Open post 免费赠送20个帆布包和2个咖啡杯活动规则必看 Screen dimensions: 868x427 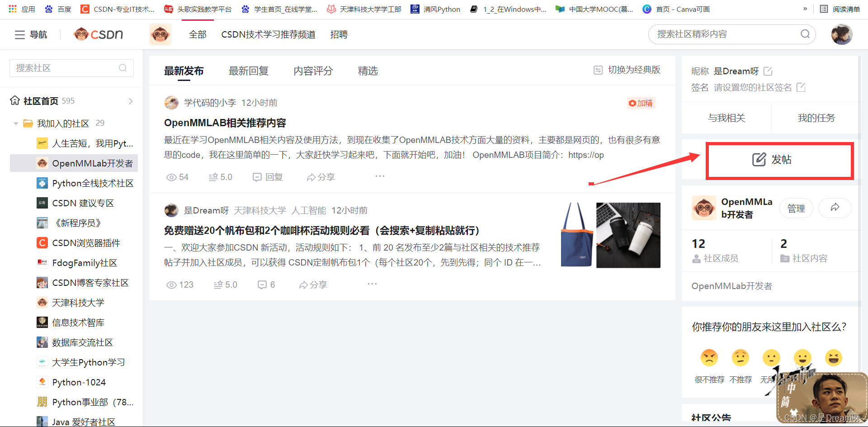tap(322, 231)
